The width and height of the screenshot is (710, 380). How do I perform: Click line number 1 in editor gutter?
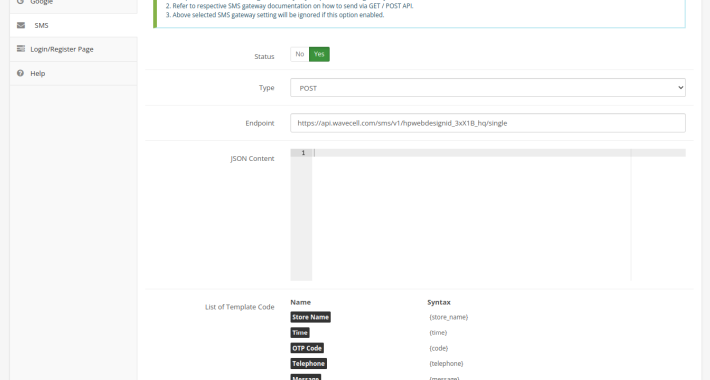click(x=303, y=153)
